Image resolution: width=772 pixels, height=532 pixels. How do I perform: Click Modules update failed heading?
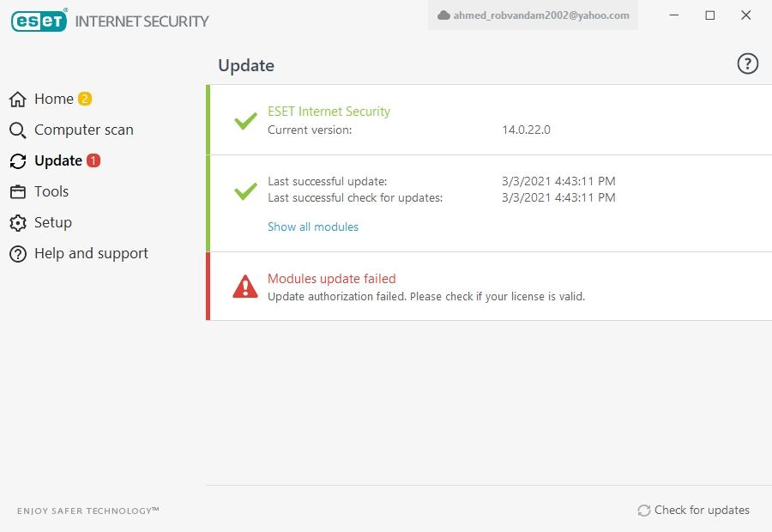click(332, 278)
